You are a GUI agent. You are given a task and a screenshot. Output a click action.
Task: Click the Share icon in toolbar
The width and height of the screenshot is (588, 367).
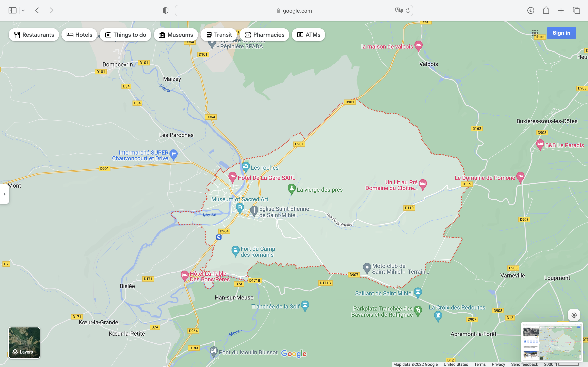(546, 10)
